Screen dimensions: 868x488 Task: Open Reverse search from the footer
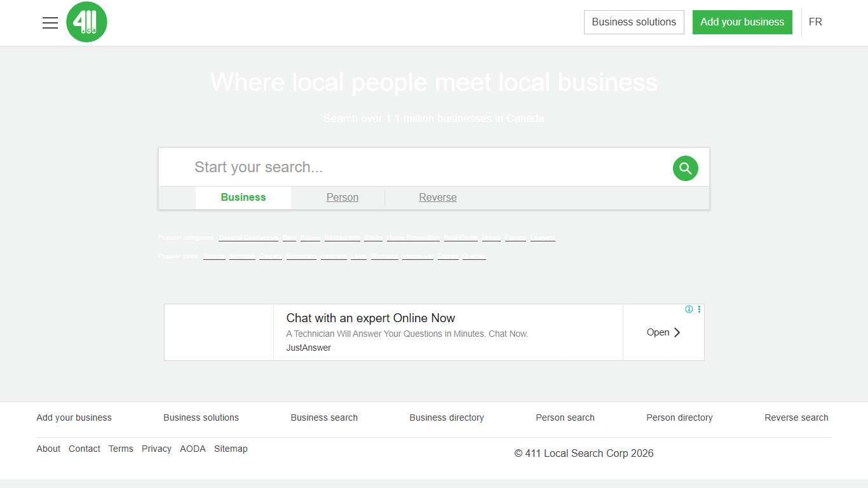[x=796, y=417]
